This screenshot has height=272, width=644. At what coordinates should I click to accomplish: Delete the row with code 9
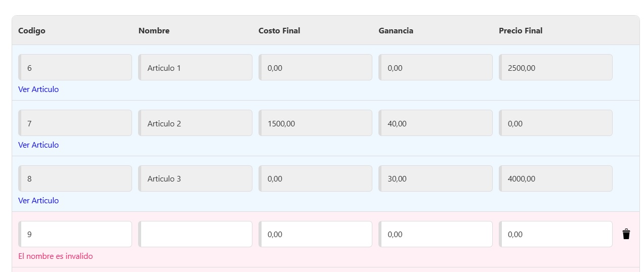(626, 234)
